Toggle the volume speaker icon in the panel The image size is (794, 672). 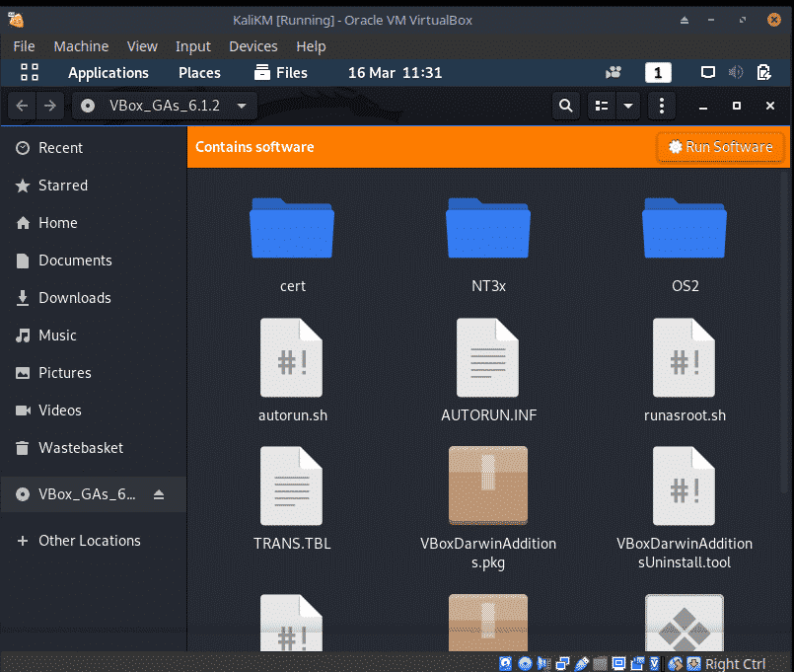click(735, 72)
